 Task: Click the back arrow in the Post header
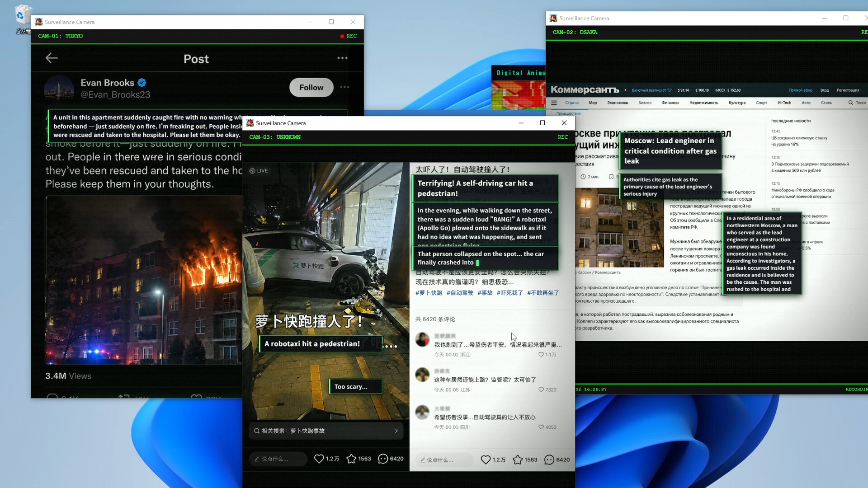coord(52,58)
